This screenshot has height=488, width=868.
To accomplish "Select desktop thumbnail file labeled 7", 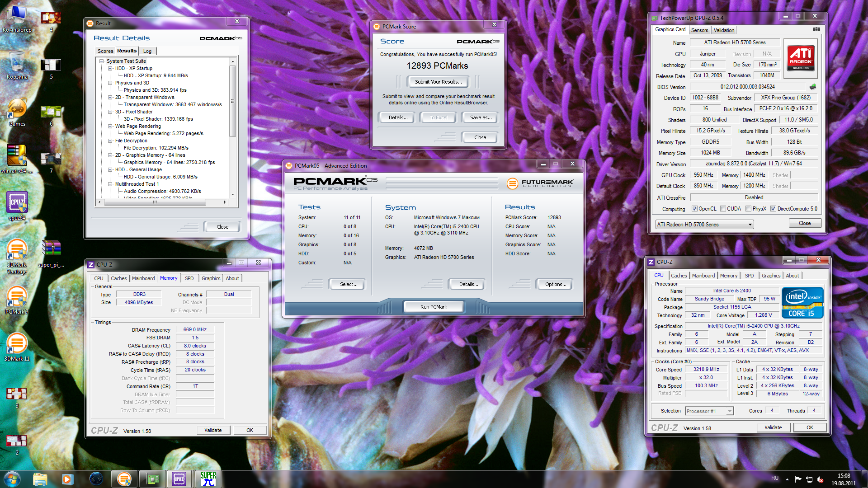I will point(51,162).
